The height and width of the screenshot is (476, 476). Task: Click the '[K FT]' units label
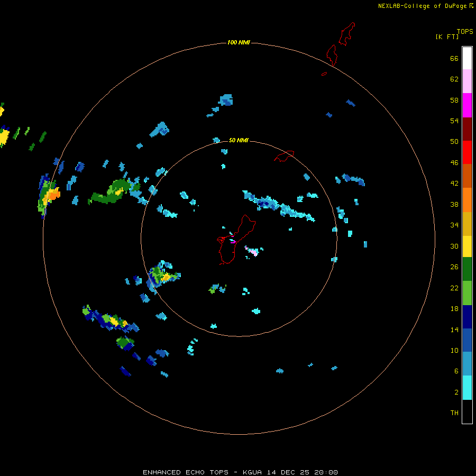[x=447, y=37]
